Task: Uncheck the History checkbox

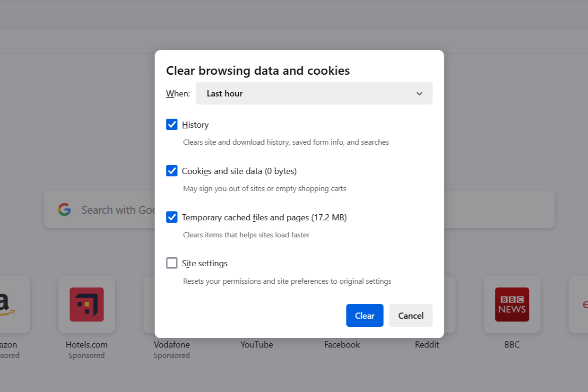Action: (x=172, y=124)
